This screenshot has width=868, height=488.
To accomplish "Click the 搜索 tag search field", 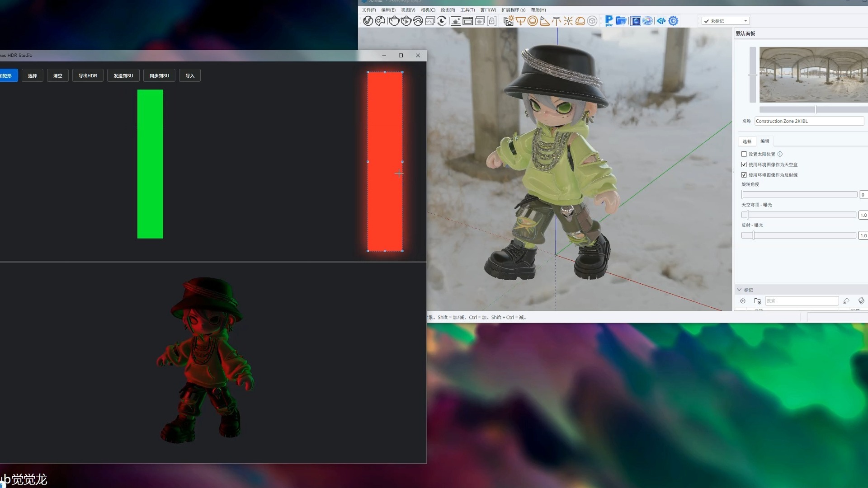I will [802, 301].
